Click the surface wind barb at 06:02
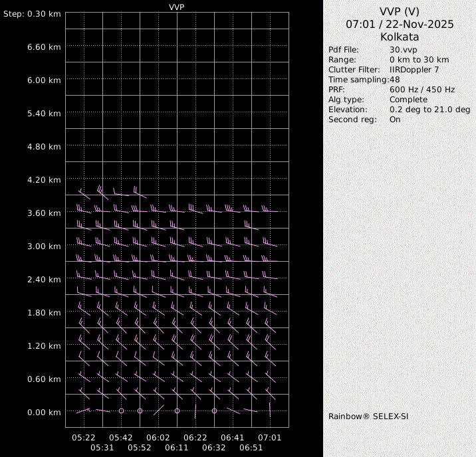The image size is (476, 457). point(159,410)
